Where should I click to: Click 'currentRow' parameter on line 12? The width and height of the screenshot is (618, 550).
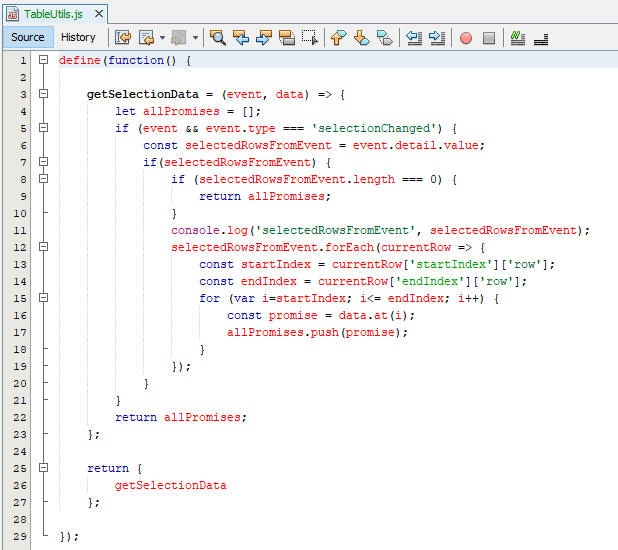point(415,247)
